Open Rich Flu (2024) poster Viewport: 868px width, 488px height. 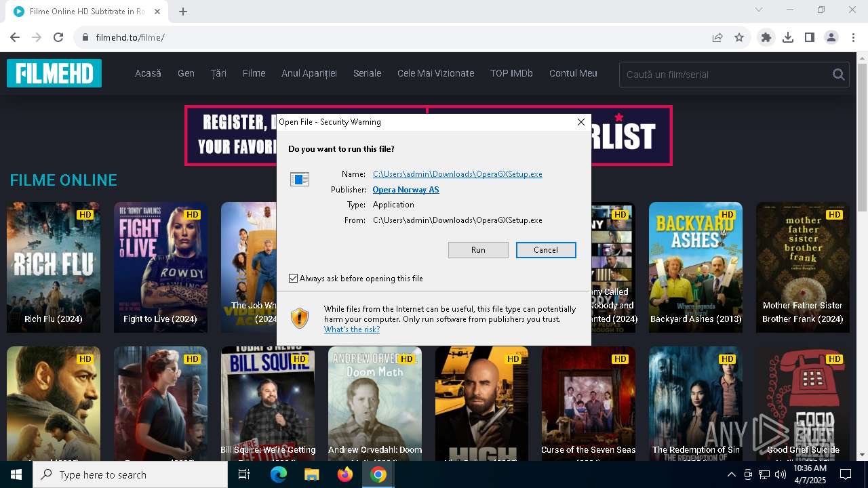pos(54,267)
